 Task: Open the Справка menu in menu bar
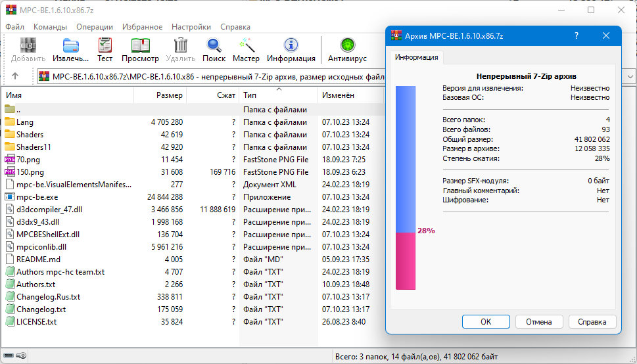[235, 27]
